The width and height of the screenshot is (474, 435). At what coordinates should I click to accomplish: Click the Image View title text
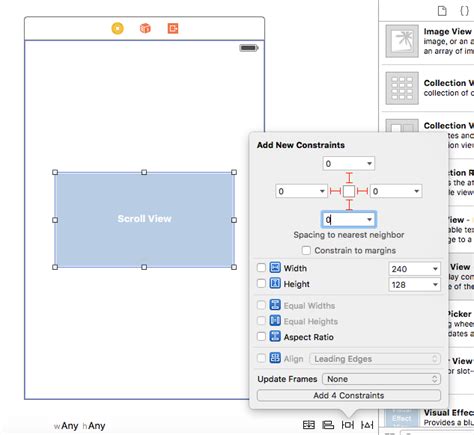click(x=447, y=31)
